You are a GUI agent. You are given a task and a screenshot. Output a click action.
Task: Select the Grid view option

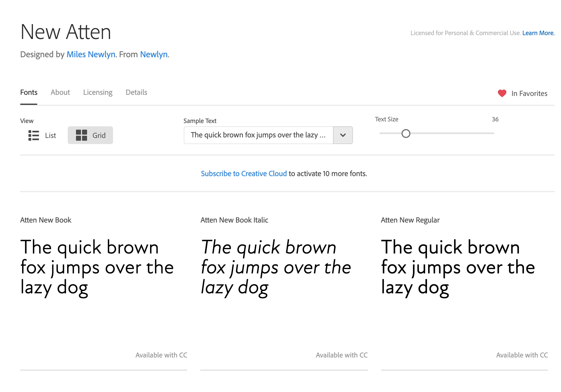[90, 135]
